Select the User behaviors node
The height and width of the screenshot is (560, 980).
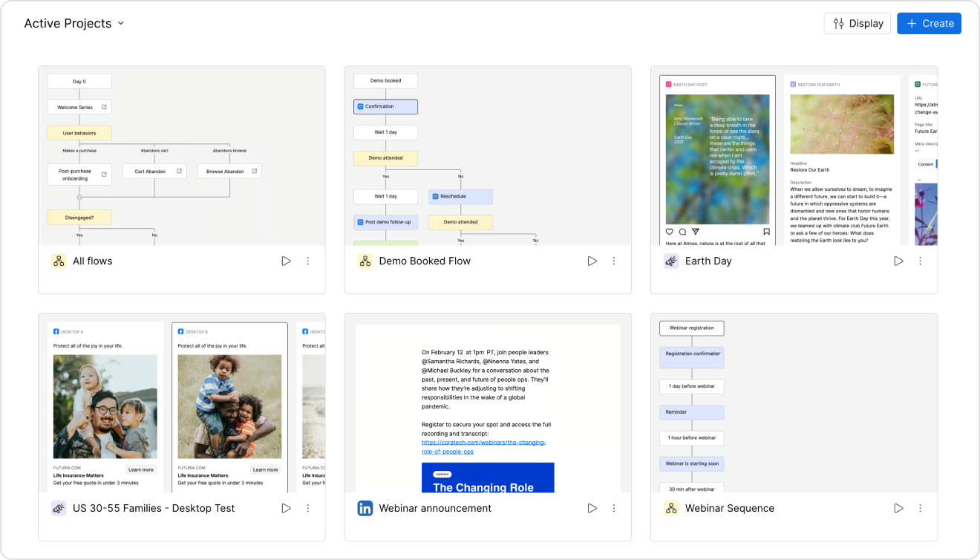(79, 133)
